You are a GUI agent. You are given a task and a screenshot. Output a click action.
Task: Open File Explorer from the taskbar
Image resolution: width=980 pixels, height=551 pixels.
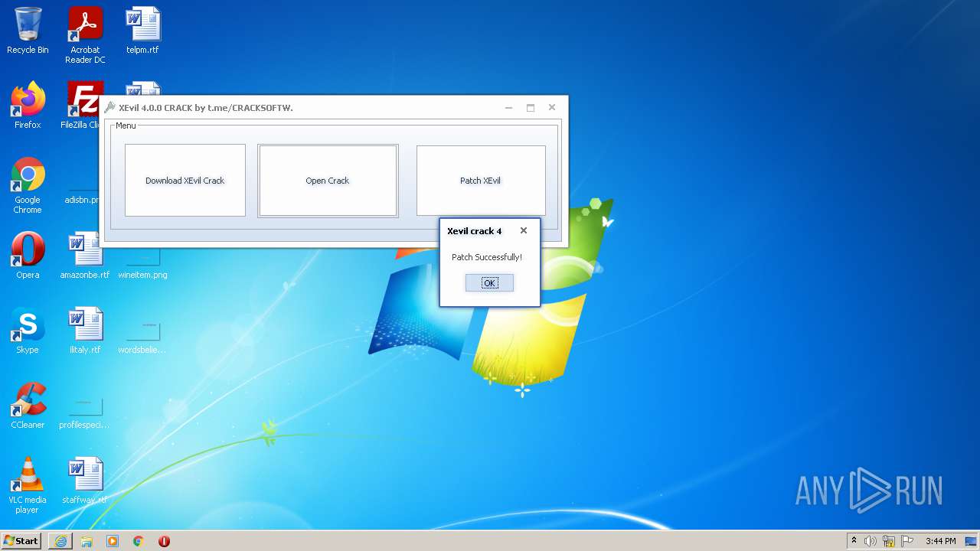click(x=87, y=541)
